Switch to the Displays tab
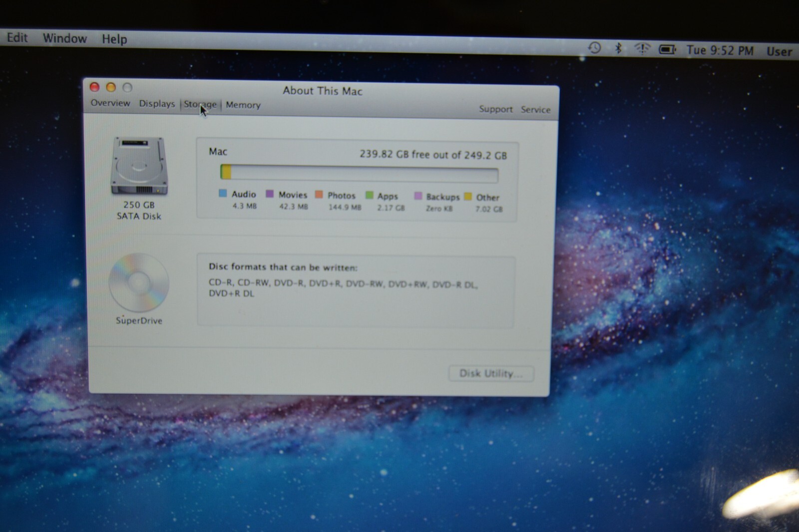 (157, 103)
